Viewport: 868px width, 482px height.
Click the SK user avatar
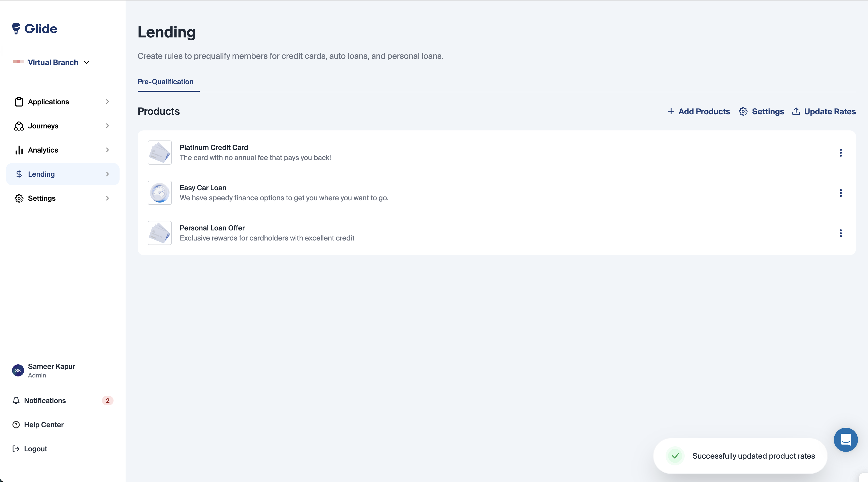click(18, 370)
